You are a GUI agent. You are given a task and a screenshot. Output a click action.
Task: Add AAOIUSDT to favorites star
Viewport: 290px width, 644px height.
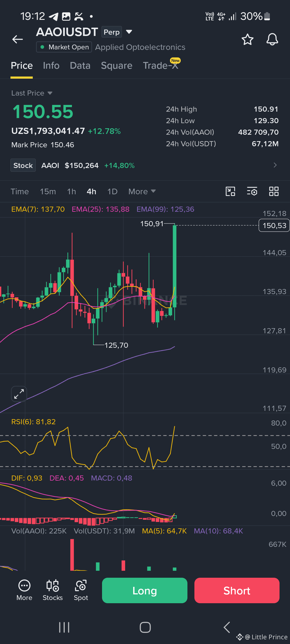247,39
